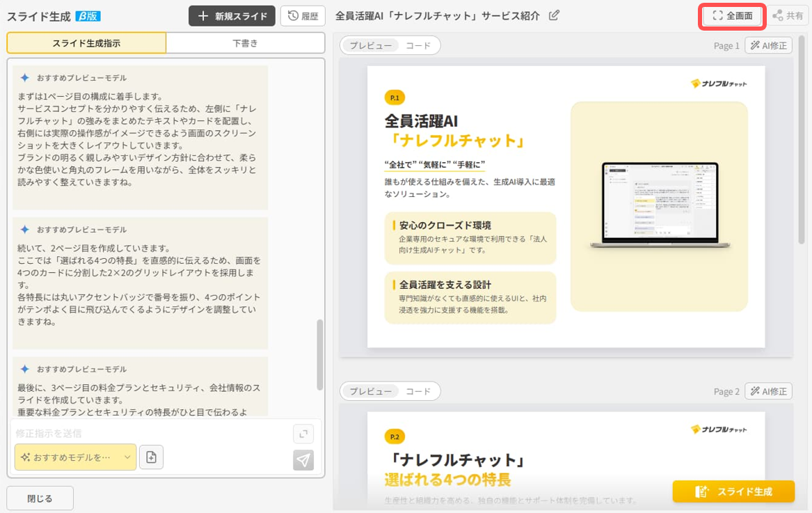
Task: Click the Page 2 slide preview thumbnail
Action: tap(566, 457)
